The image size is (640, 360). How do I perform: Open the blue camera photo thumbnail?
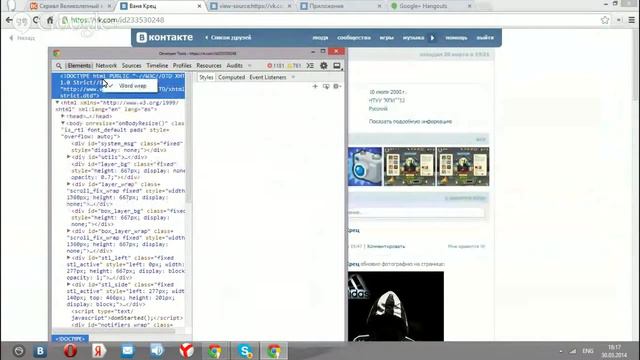365,167
